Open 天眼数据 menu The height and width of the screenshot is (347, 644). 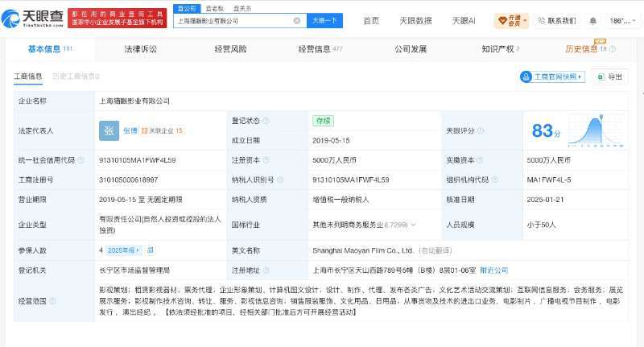[x=415, y=21]
